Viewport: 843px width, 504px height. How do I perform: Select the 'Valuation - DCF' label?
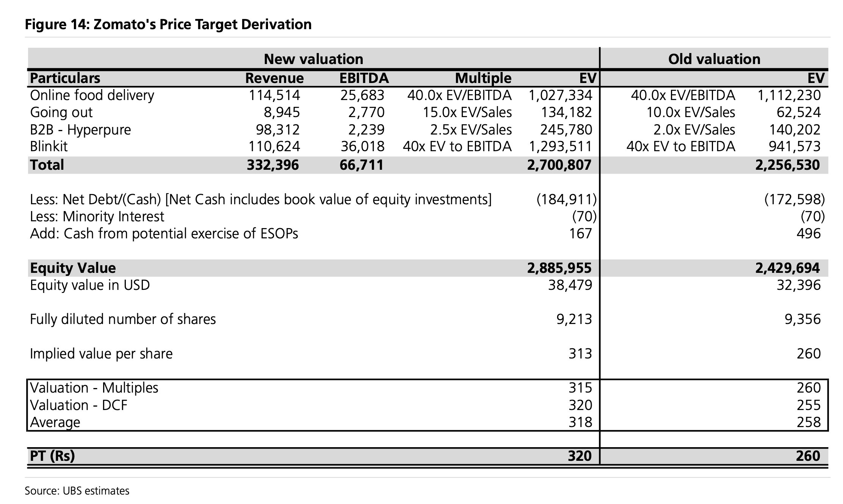[78, 405]
